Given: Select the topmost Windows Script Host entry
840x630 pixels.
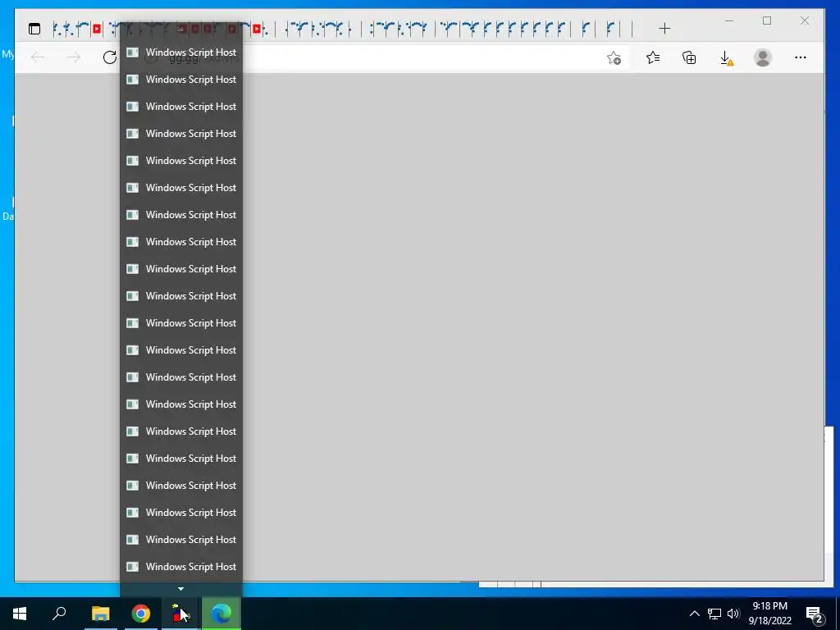Looking at the screenshot, I should point(181,52).
